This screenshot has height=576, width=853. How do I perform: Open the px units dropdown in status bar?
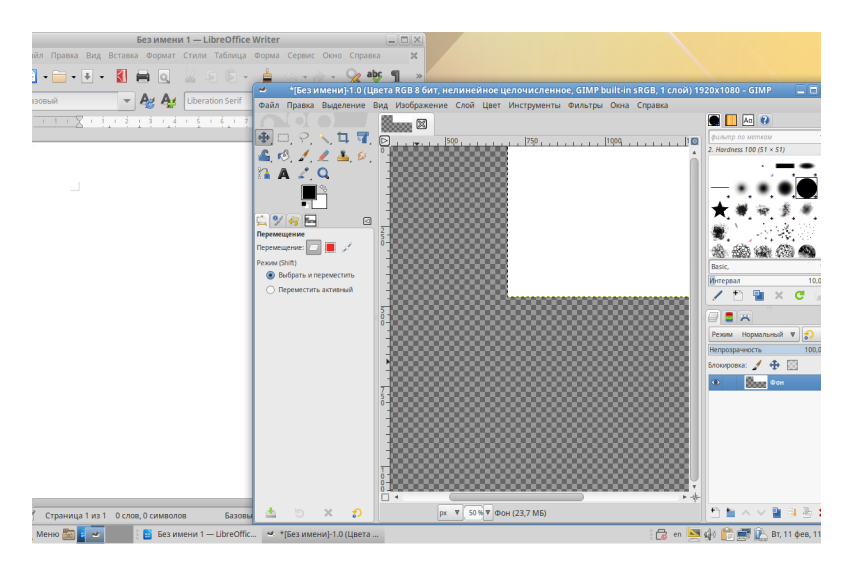(x=449, y=512)
